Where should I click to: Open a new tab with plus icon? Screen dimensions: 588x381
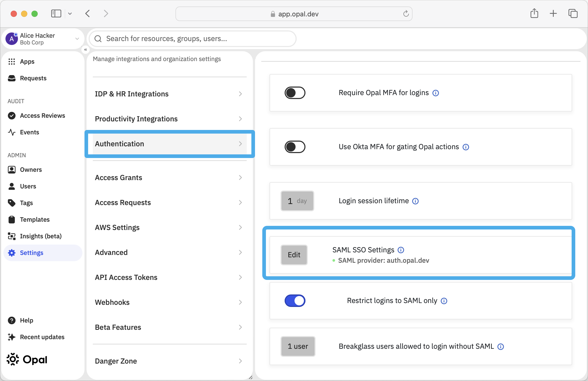553,14
